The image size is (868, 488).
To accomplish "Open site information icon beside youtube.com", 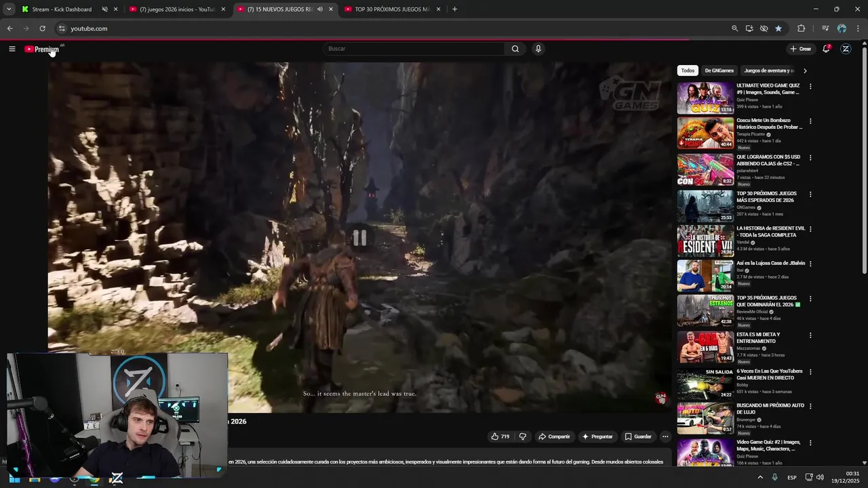I will click(x=61, y=28).
